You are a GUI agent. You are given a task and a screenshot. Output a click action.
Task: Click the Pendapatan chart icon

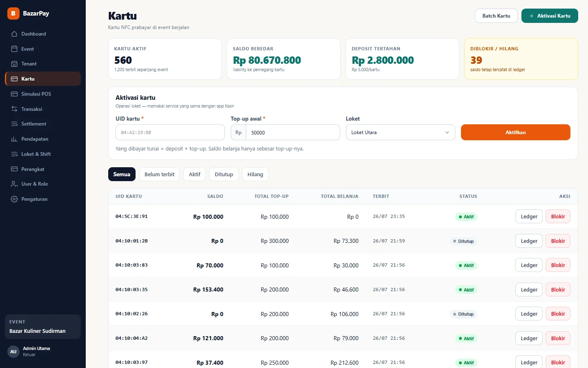click(x=14, y=139)
